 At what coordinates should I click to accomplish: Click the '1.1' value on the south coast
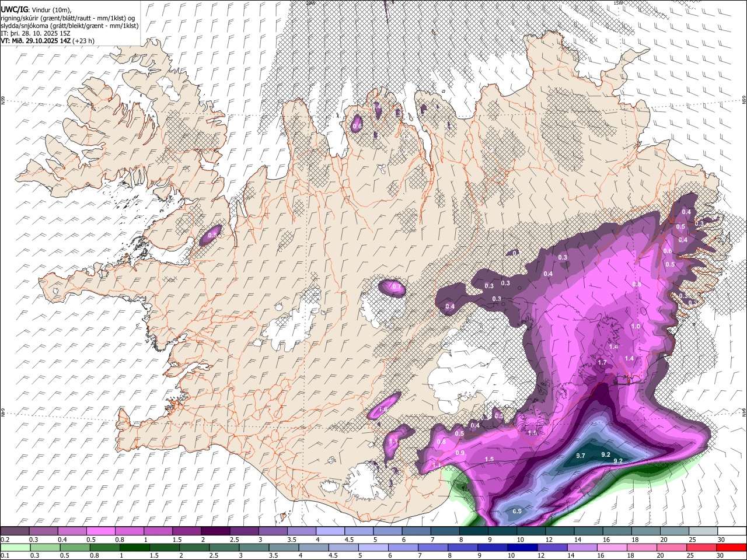[x=437, y=465]
